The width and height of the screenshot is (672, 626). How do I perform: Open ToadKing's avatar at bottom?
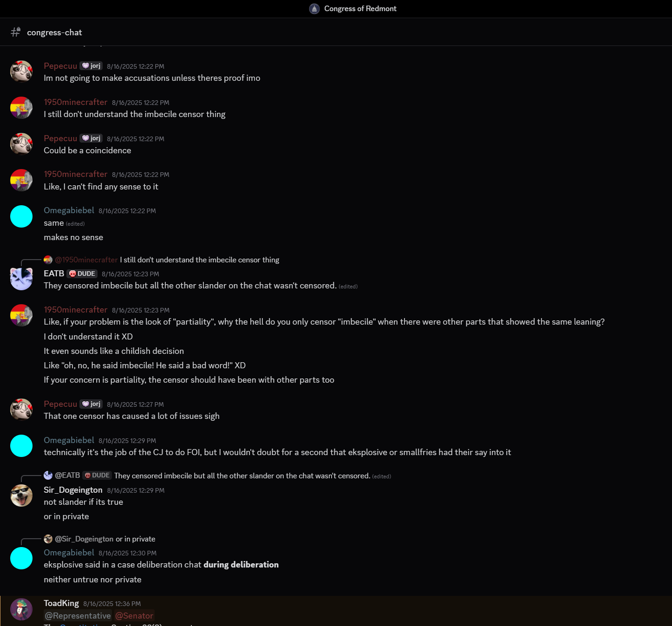[x=21, y=609]
